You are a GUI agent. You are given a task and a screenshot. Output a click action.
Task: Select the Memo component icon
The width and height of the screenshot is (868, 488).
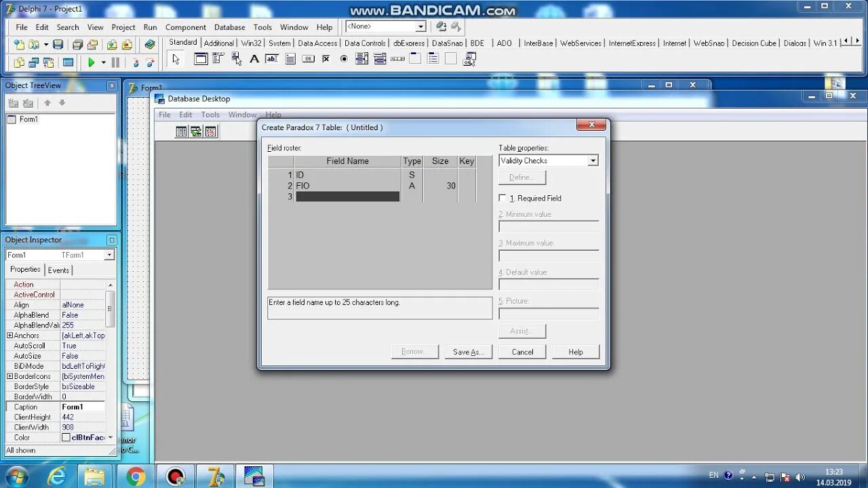290,59
